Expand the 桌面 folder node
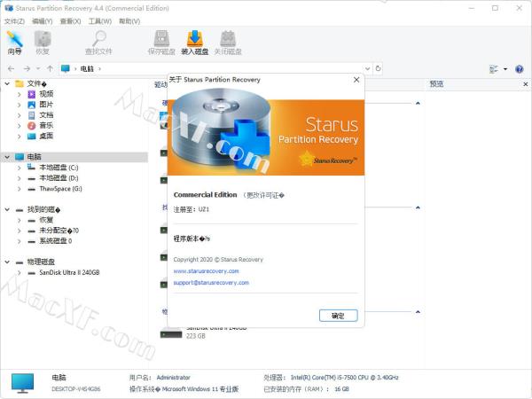Viewport: 532px width, 399px height. coord(20,136)
